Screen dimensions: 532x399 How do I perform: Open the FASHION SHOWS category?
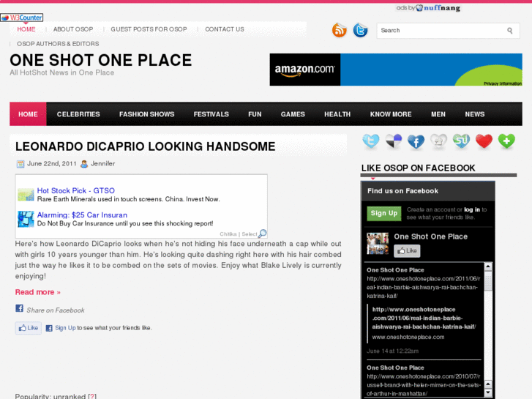click(x=146, y=114)
